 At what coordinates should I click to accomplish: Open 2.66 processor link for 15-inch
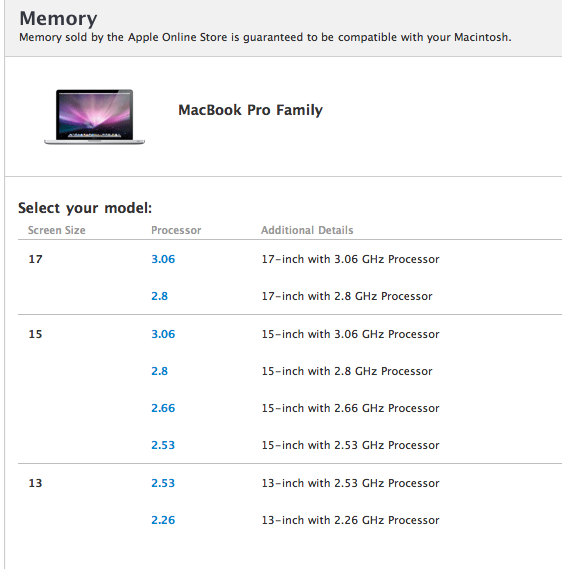163,408
